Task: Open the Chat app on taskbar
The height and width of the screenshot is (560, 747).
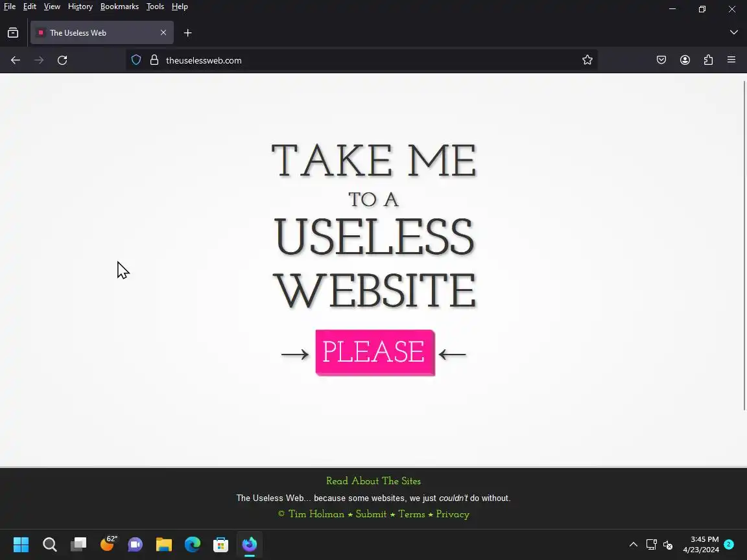Action: pyautogui.click(x=136, y=544)
